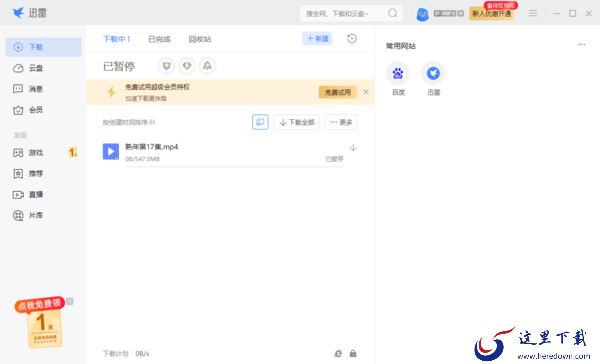Select the 17集.mp4 file name
600x364 pixels.
pos(152,147)
